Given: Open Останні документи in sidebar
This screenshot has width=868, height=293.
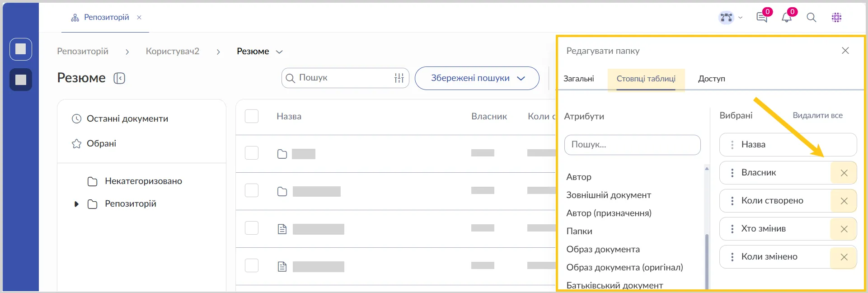Looking at the screenshot, I should pos(127,119).
